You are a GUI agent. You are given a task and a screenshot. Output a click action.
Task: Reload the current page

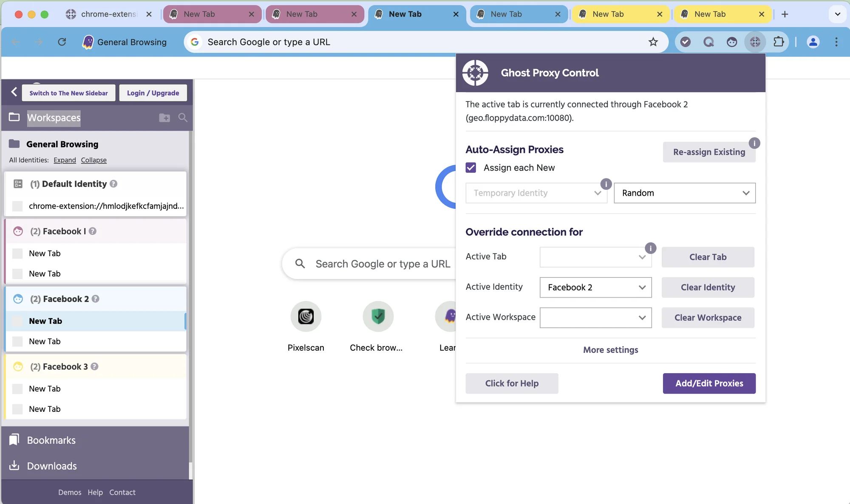click(62, 42)
